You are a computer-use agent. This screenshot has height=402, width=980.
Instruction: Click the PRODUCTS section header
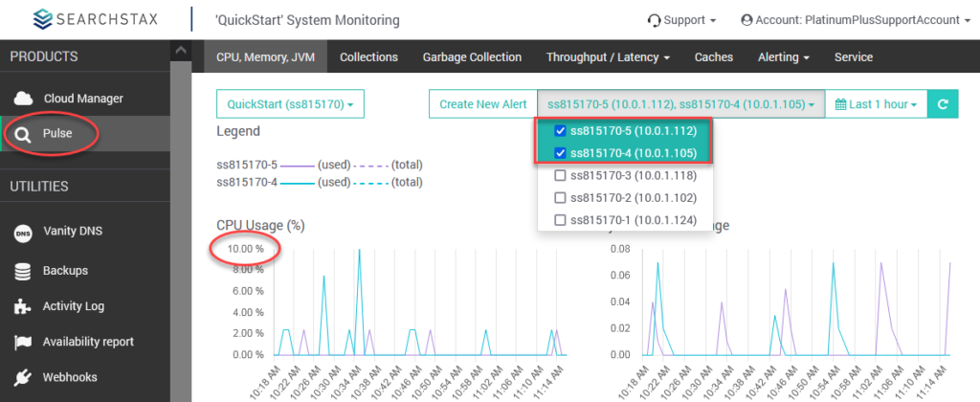44,56
